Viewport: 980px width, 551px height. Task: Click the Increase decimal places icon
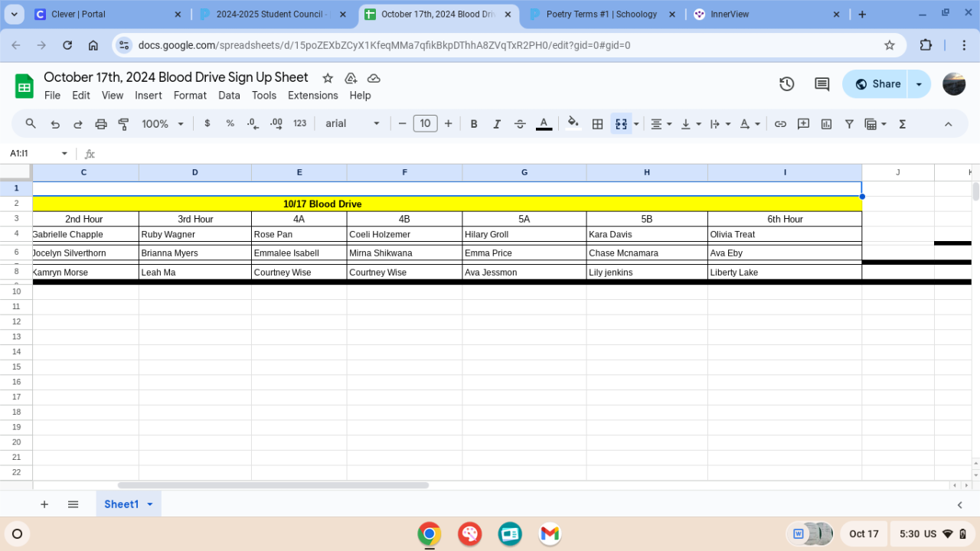[x=276, y=124]
